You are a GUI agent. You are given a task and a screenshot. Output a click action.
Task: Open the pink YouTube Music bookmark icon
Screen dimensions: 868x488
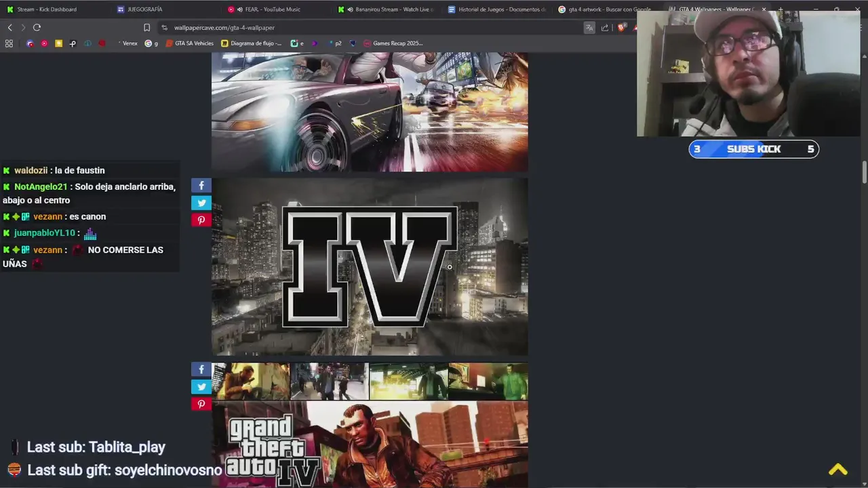pyautogui.click(x=44, y=43)
